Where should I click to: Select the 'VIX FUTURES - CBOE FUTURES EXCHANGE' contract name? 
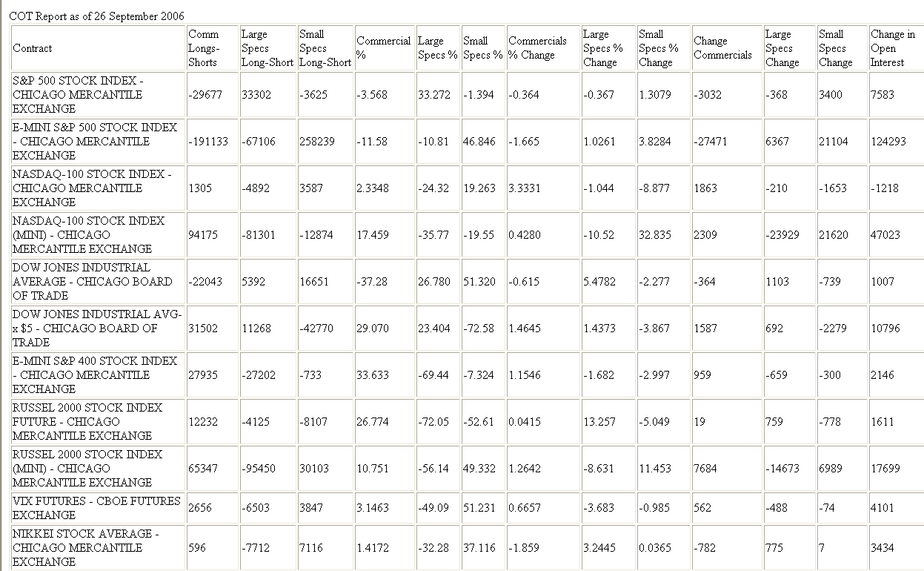click(x=96, y=508)
